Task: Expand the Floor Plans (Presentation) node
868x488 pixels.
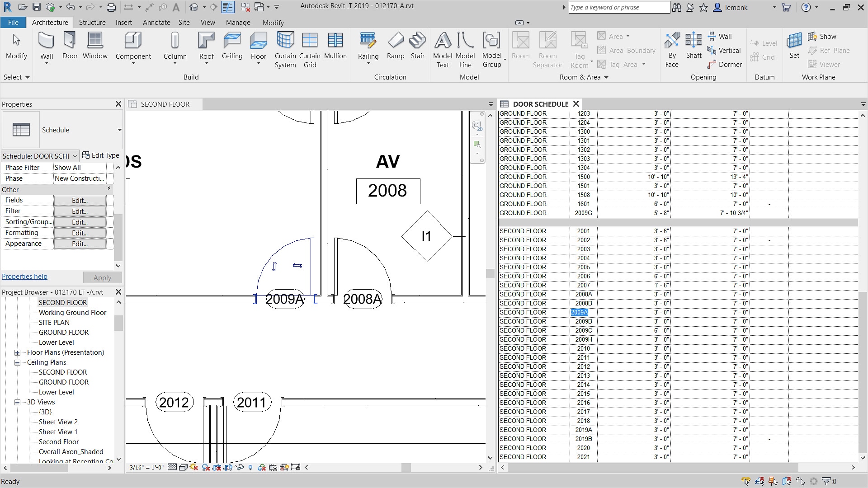Action: (17, 352)
